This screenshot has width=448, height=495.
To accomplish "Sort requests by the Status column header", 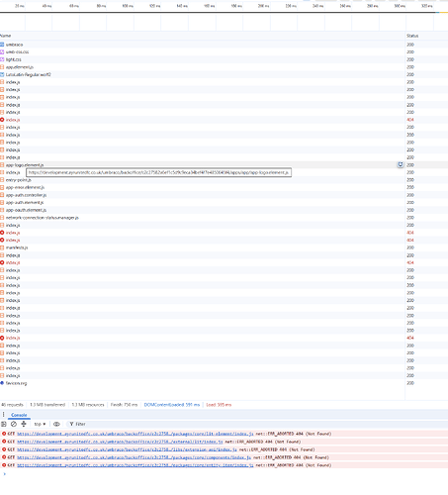I will coord(412,36).
